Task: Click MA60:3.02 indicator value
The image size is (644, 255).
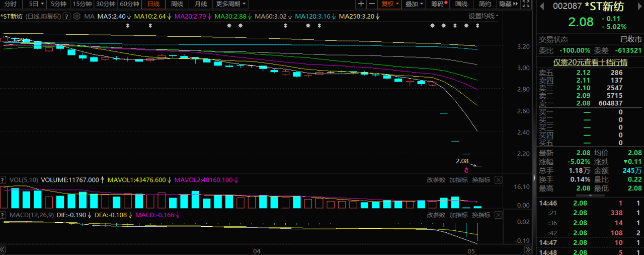Action: (x=274, y=16)
